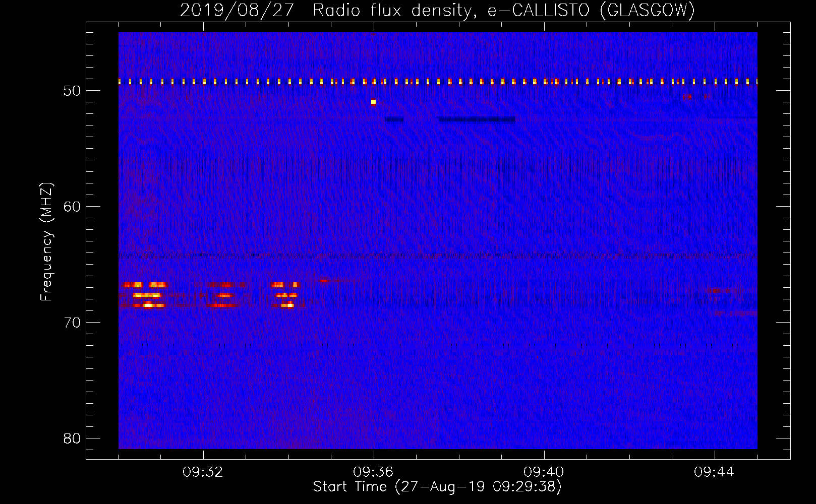The image size is (816, 504).
Task: Click the time tick label '09:32'
Action: 203,472
